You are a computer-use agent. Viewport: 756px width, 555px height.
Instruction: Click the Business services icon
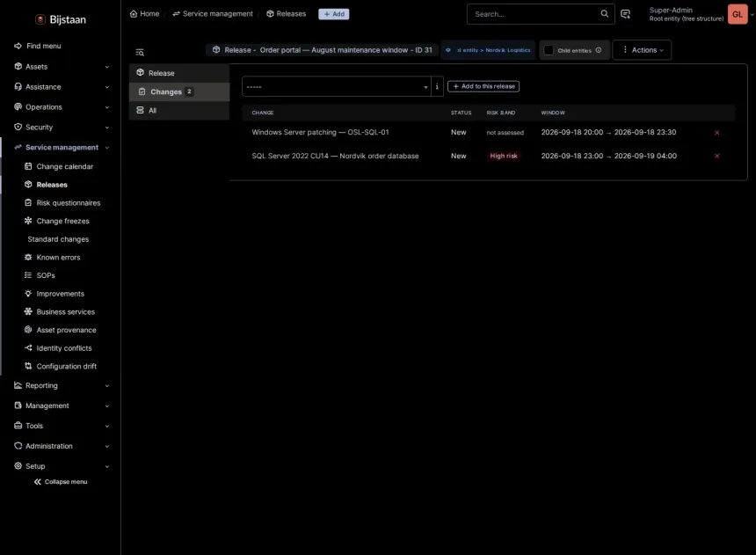(x=28, y=311)
